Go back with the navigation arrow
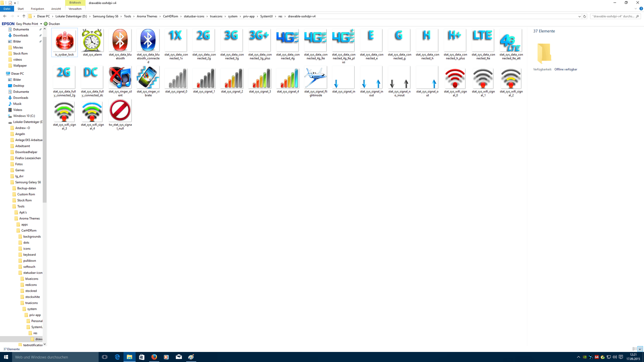The image size is (644, 362). (x=5, y=16)
